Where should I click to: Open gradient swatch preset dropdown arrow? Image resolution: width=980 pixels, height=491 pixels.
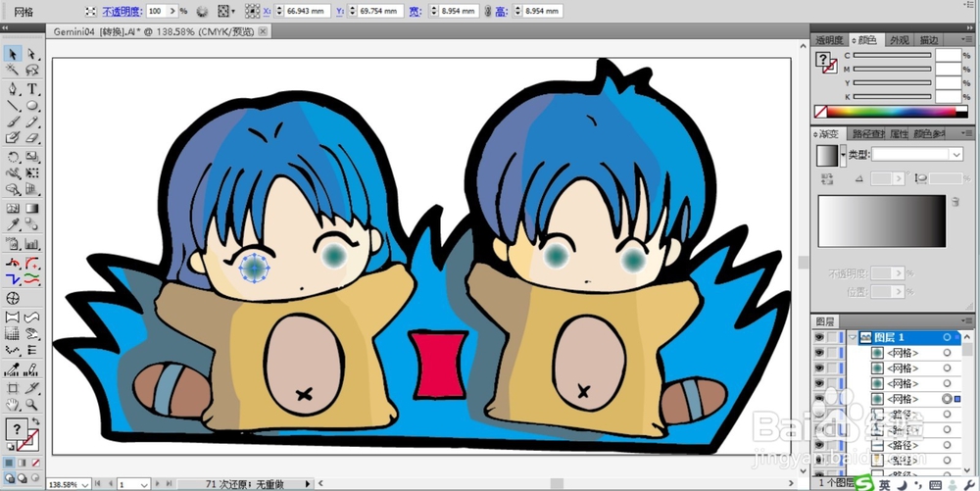[843, 154]
